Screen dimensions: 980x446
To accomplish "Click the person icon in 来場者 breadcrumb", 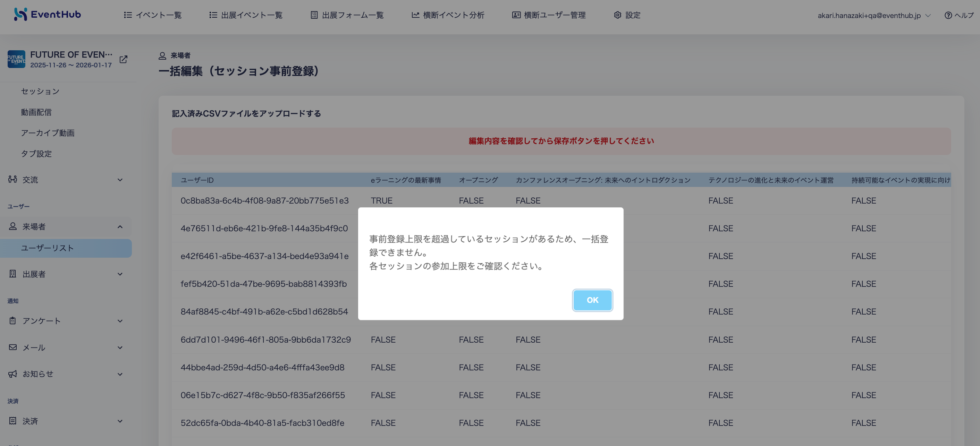I will tap(162, 55).
